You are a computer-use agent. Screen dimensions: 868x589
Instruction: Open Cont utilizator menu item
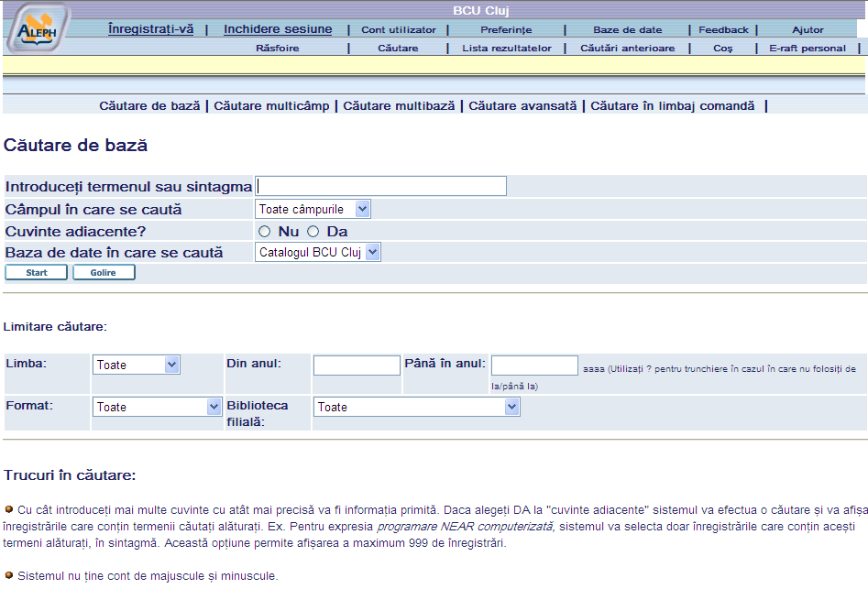[399, 30]
